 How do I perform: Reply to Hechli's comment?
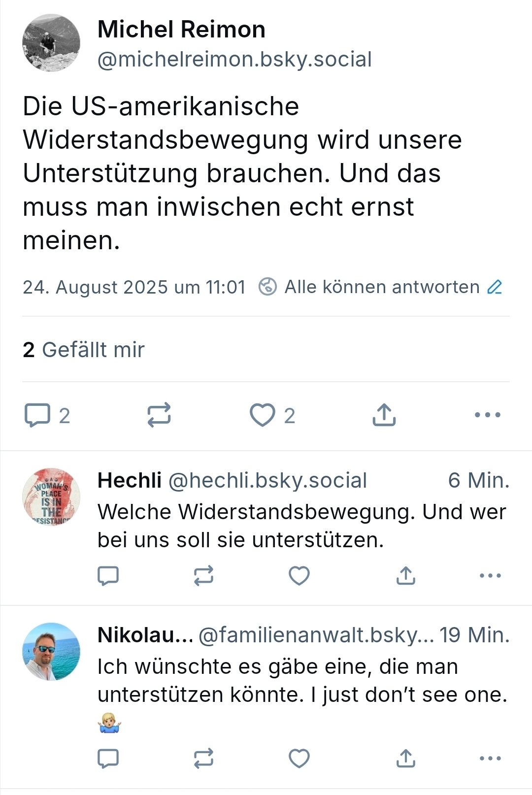pos(108,575)
